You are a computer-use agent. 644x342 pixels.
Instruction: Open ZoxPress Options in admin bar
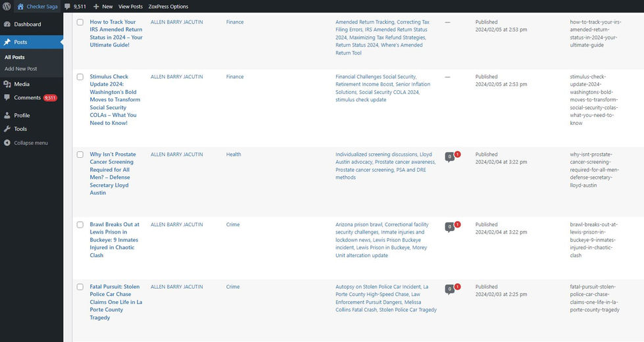[168, 6]
